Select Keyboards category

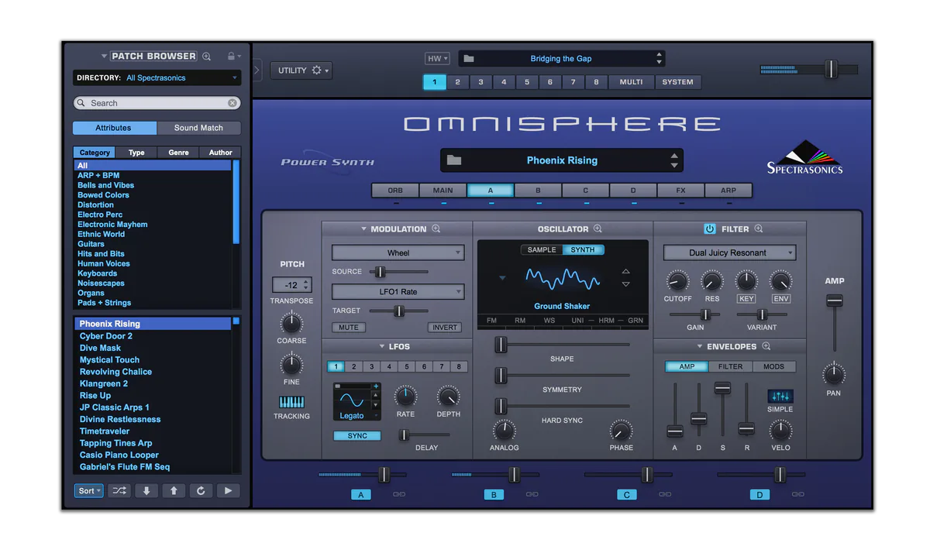(98, 273)
